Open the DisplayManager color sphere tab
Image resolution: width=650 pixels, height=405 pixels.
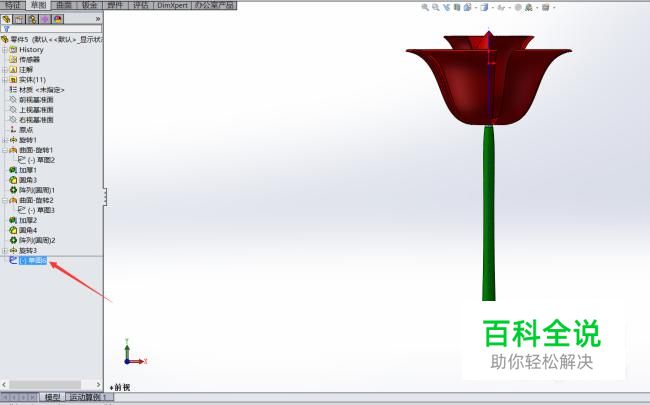[x=58, y=19]
